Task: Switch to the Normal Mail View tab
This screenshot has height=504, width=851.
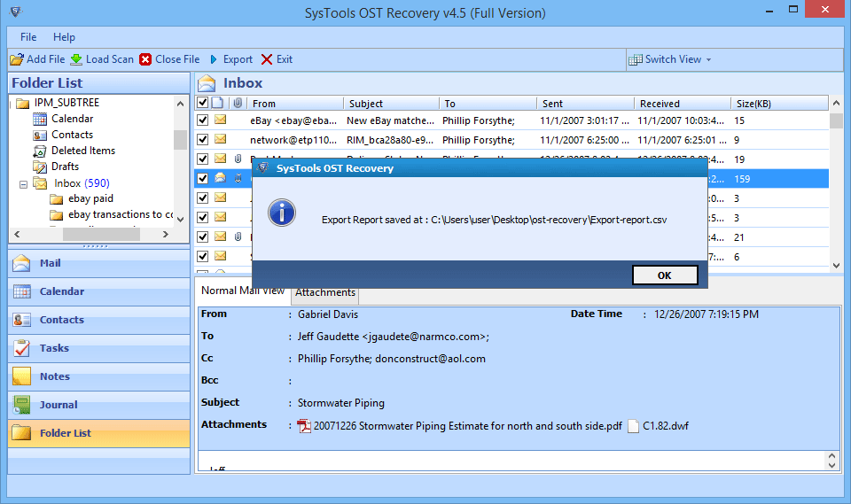Action: click(243, 291)
